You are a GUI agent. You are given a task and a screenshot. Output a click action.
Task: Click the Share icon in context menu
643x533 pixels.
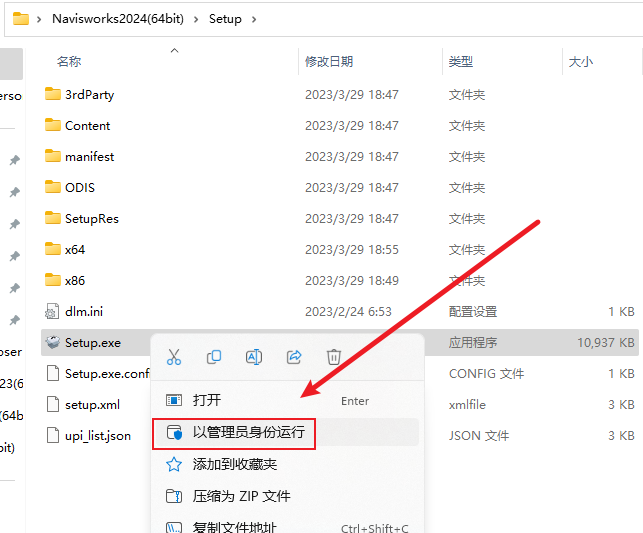point(294,357)
